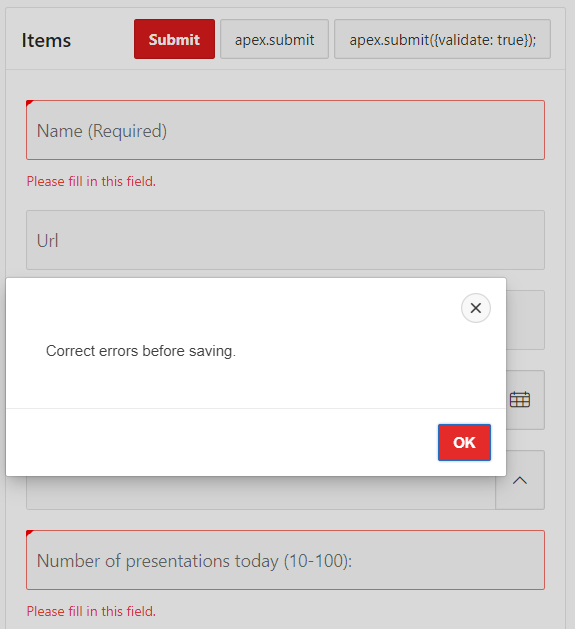This screenshot has width=575, height=629.
Task: Click the dialog footer left of OK
Action: pyautogui.click(x=222, y=442)
